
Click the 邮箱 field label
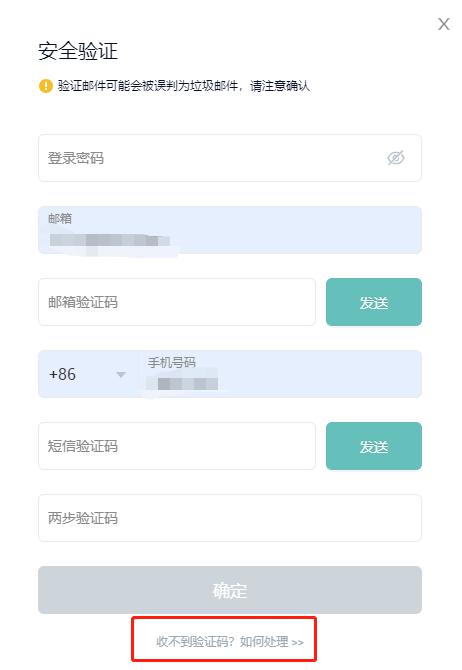click(x=60, y=219)
